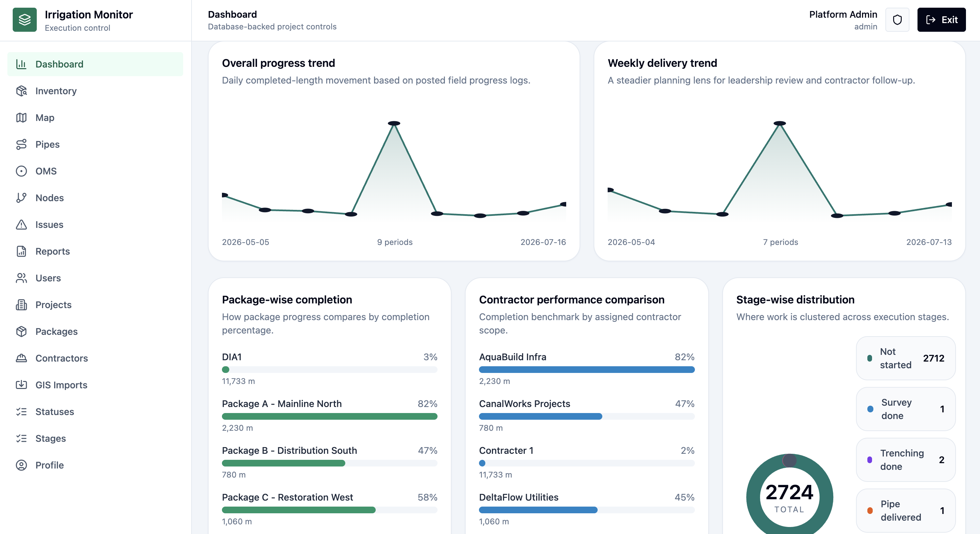Image resolution: width=980 pixels, height=534 pixels.
Task: Click the Nodes branch icon
Action: (21, 198)
